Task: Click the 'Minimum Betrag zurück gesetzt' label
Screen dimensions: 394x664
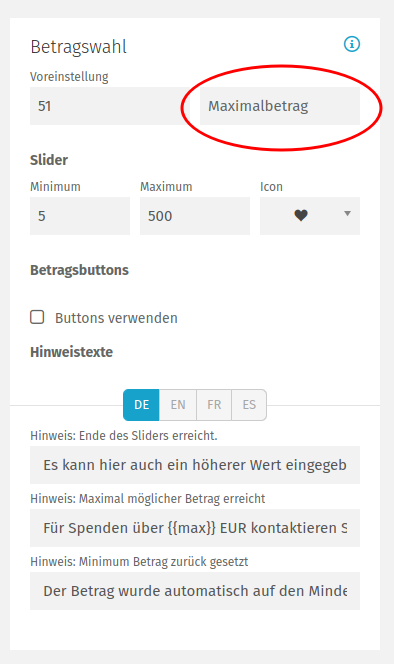Action: point(164,562)
